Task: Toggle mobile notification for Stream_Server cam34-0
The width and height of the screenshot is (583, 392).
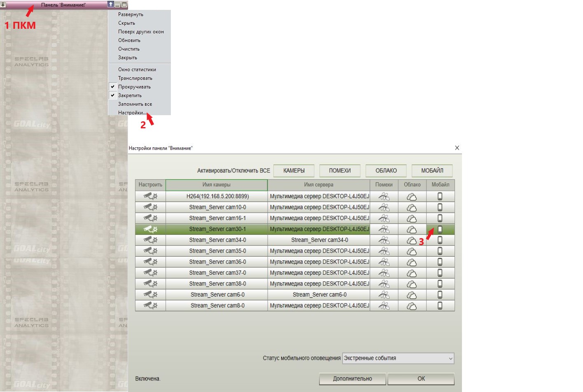Action: click(x=440, y=240)
